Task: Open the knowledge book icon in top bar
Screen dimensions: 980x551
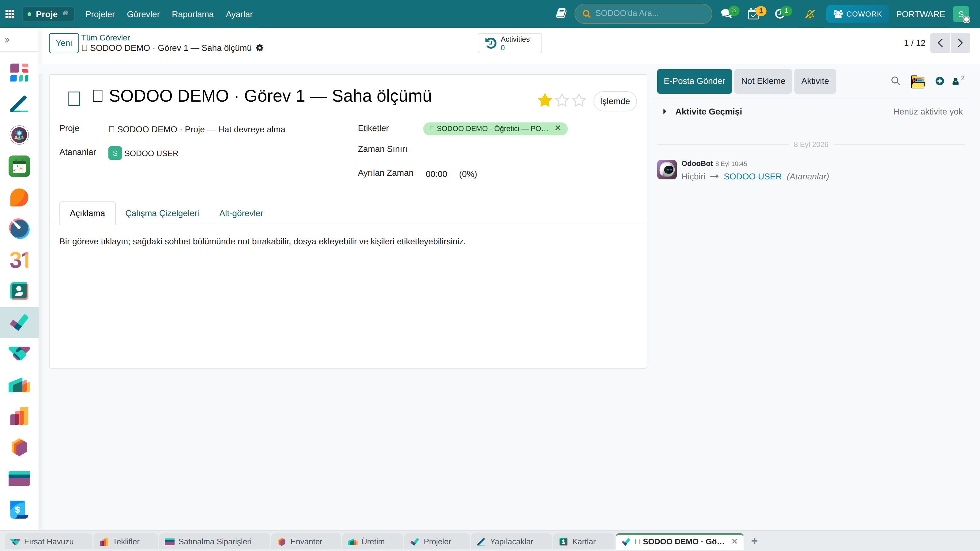Action: (561, 14)
